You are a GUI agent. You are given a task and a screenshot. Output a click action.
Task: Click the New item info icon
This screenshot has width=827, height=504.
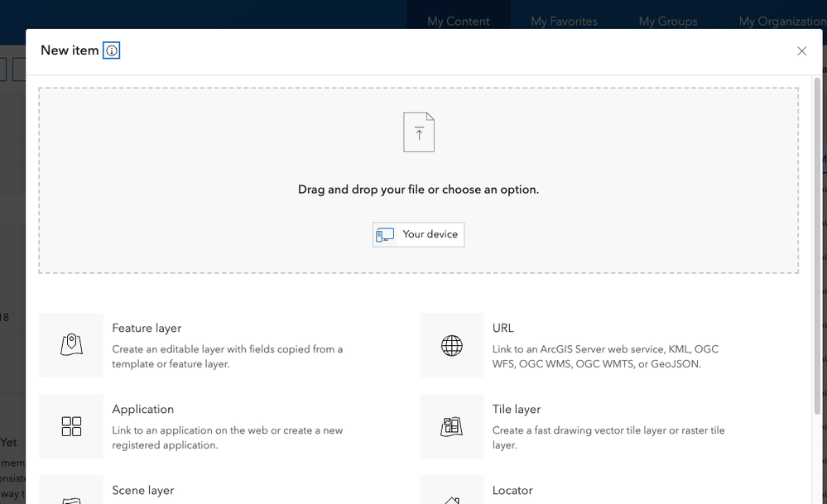click(112, 50)
